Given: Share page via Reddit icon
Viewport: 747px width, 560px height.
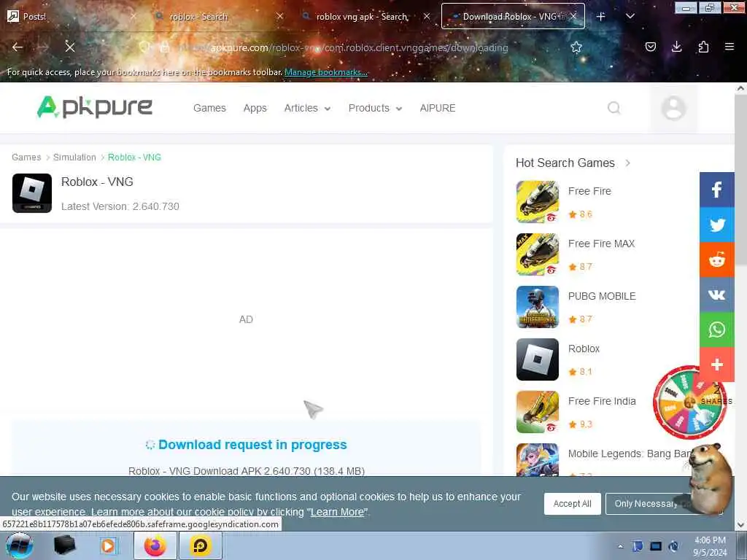Looking at the screenshot, I should click(716, 260).
